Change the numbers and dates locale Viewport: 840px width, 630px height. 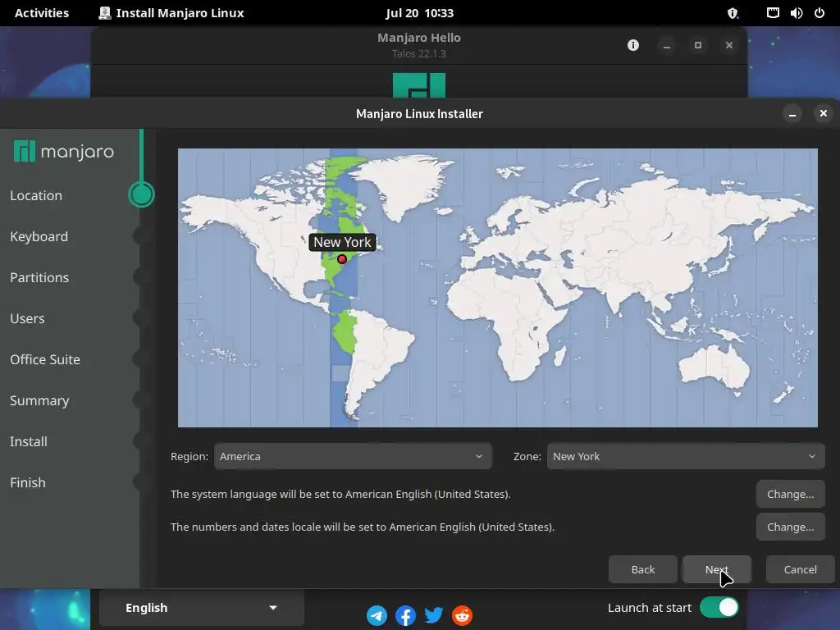[790, 527]
